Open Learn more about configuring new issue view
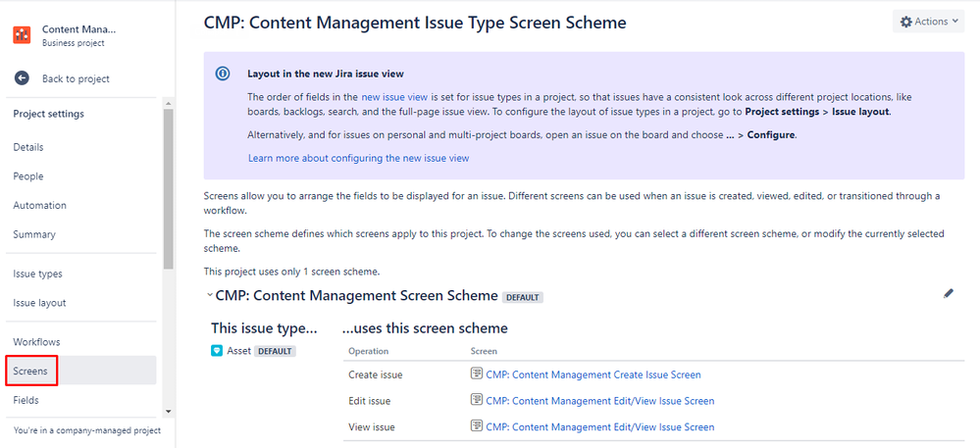This screenshot has width=980, height=448. (x=358, y=158)
